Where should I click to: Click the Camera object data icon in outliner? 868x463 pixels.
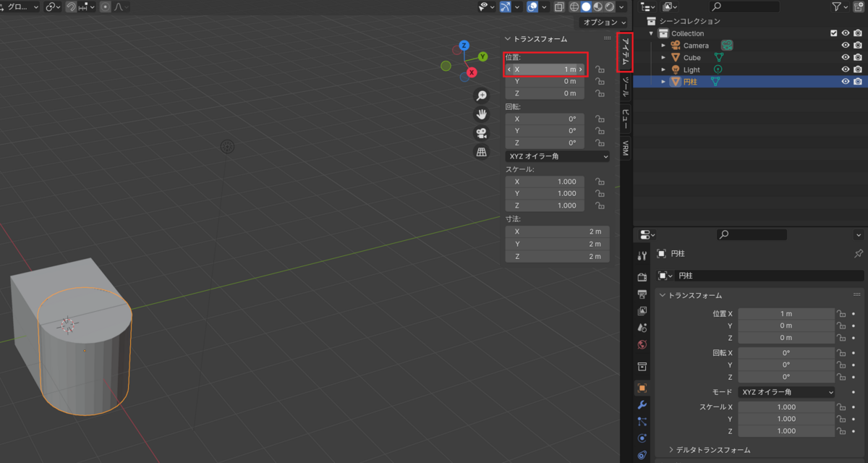point(727,46)
